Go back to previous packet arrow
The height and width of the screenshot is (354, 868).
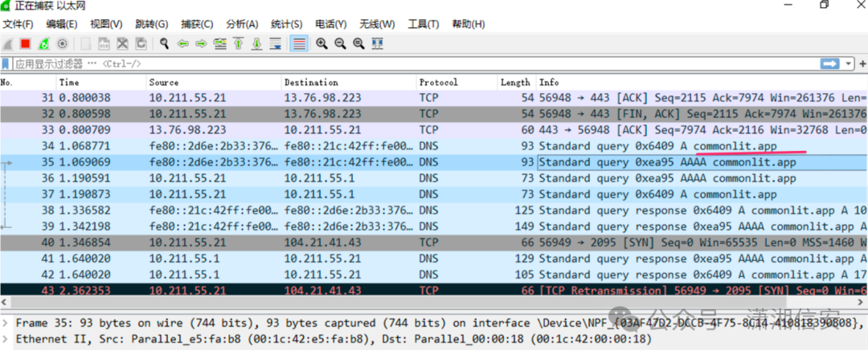pyautogui.click(x=182, y=43)
